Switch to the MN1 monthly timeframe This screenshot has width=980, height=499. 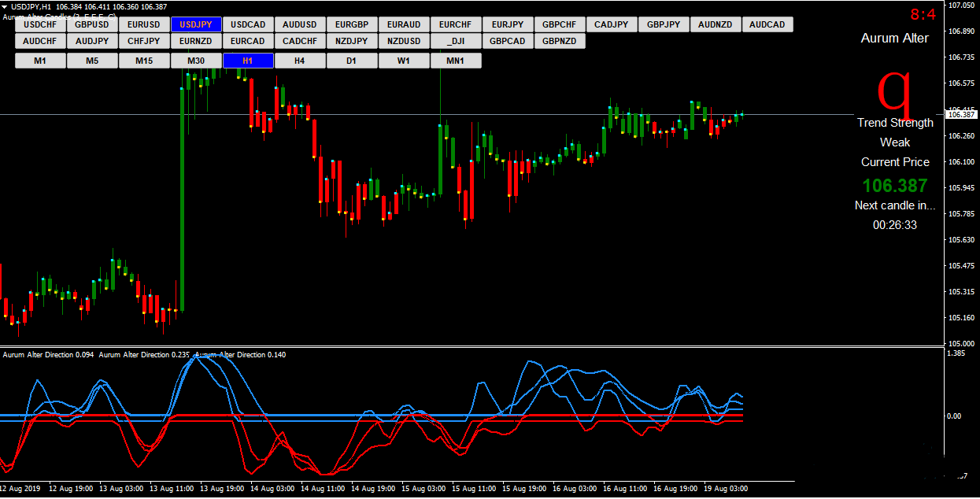click(456, 61)
